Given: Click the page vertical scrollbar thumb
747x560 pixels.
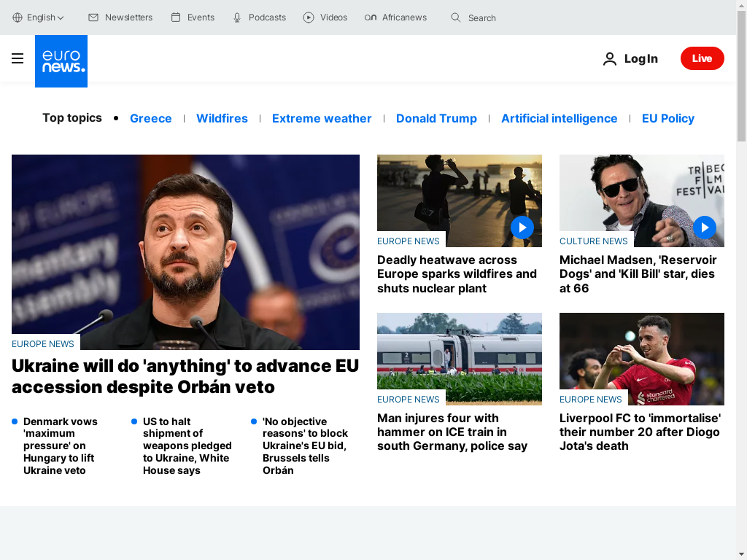Looking at the screenshot, I should click(x=741, y=76).
